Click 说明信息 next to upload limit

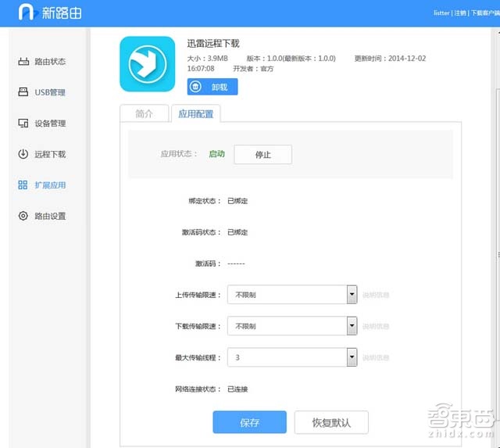click(376, 295)
